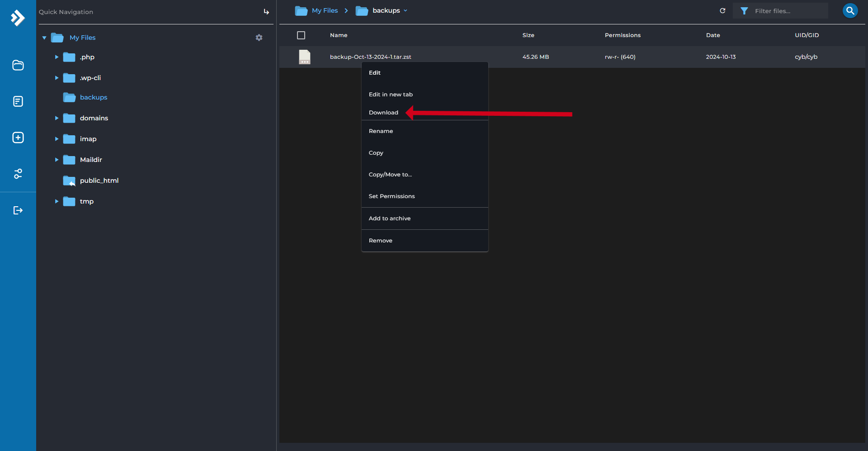Click the document list sidebar icon
The height and width of the screenshot is (451, 868).
tap(18, 101)
